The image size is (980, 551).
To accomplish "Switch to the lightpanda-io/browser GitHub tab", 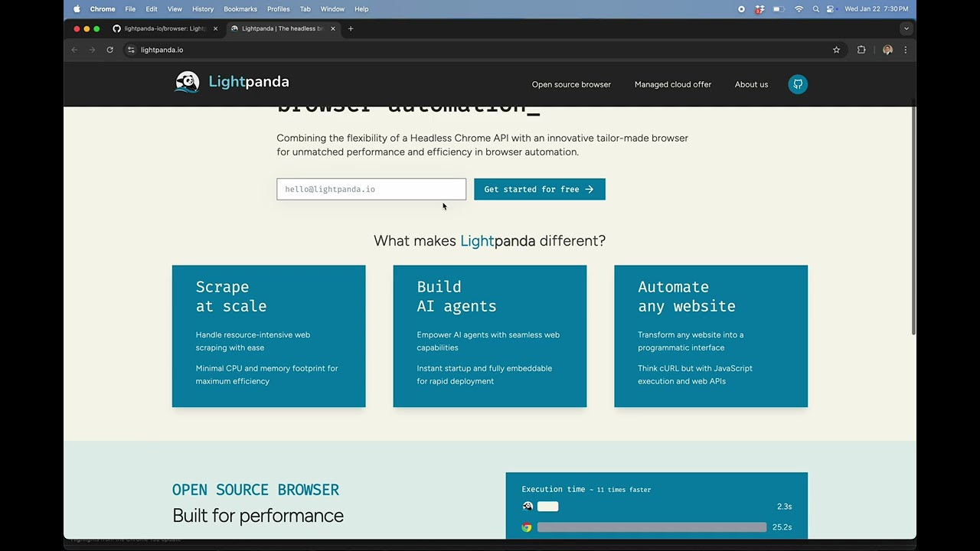I will pos(165,28).
